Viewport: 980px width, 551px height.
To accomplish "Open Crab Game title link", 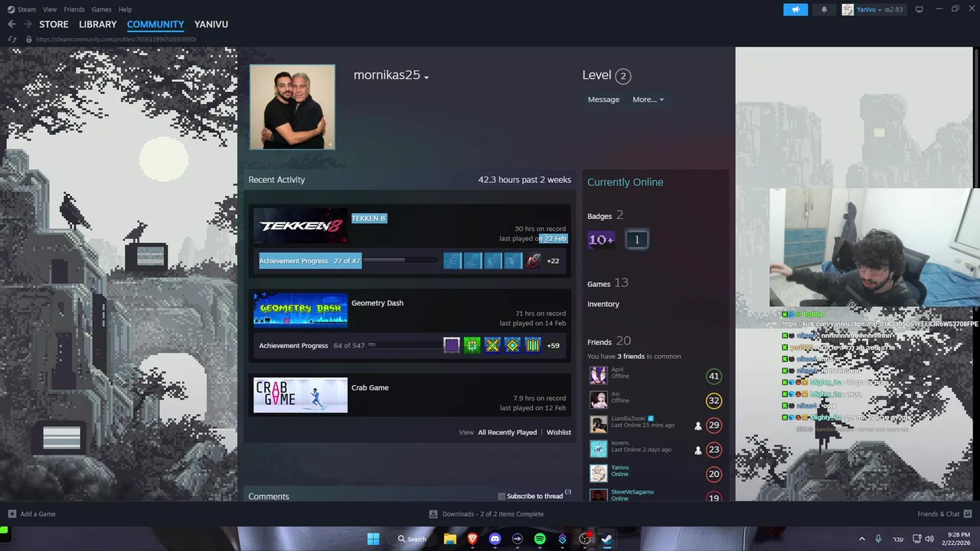I will [370, 388].
